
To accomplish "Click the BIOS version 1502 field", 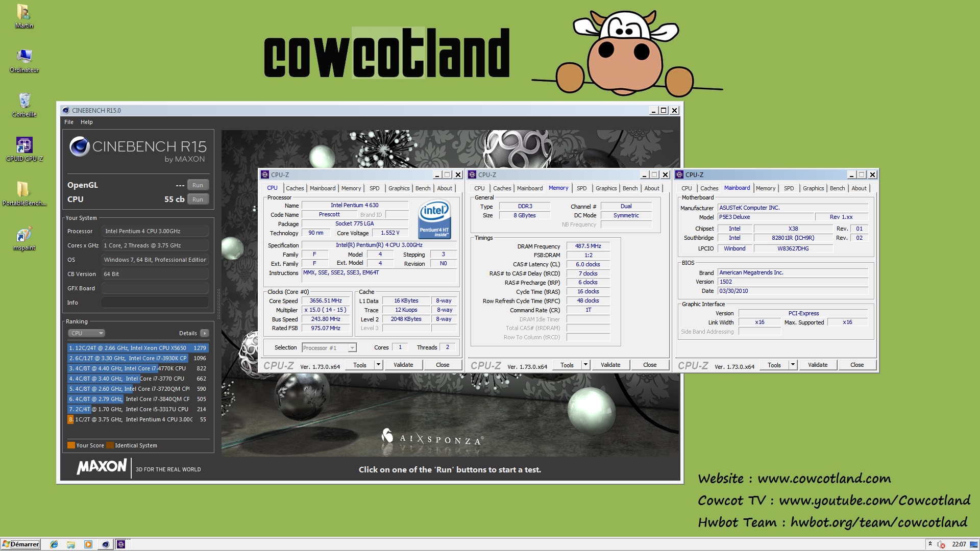I will [x=793, y=282].
